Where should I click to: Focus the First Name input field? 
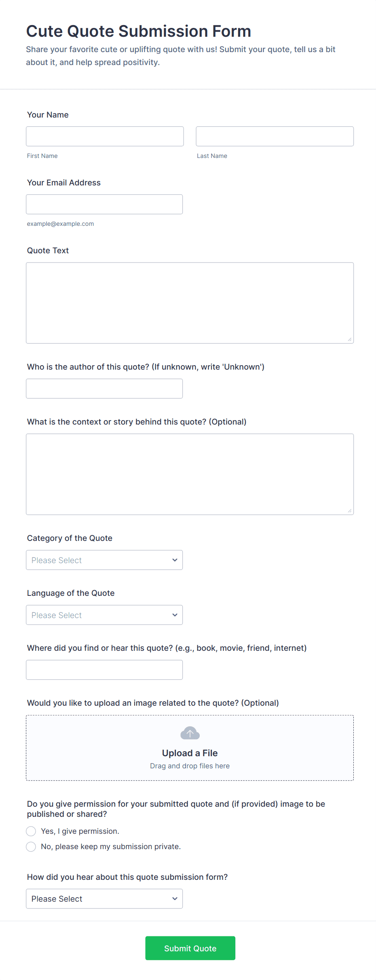(x=105, y=136)
